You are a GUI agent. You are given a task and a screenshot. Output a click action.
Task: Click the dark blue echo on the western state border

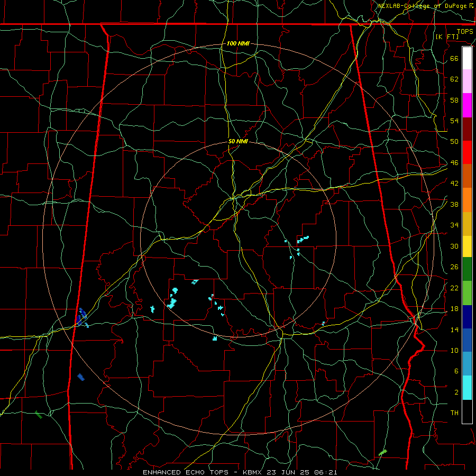click(x=82, y=316)
